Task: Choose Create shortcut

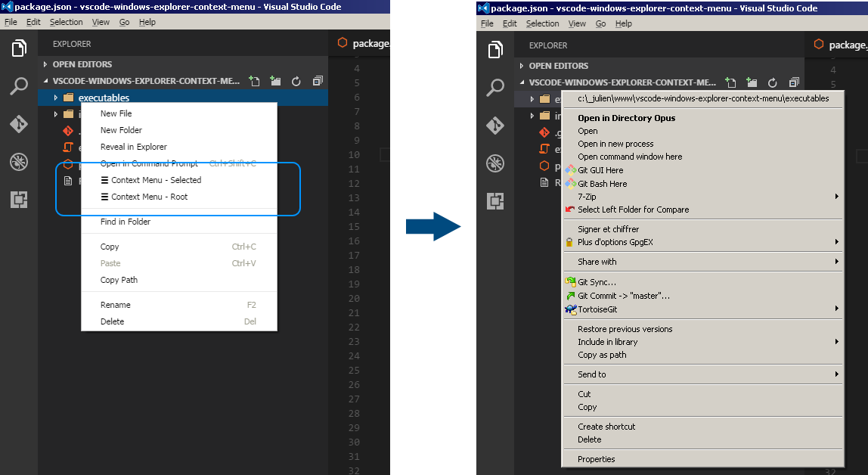Action: (703, 427)
